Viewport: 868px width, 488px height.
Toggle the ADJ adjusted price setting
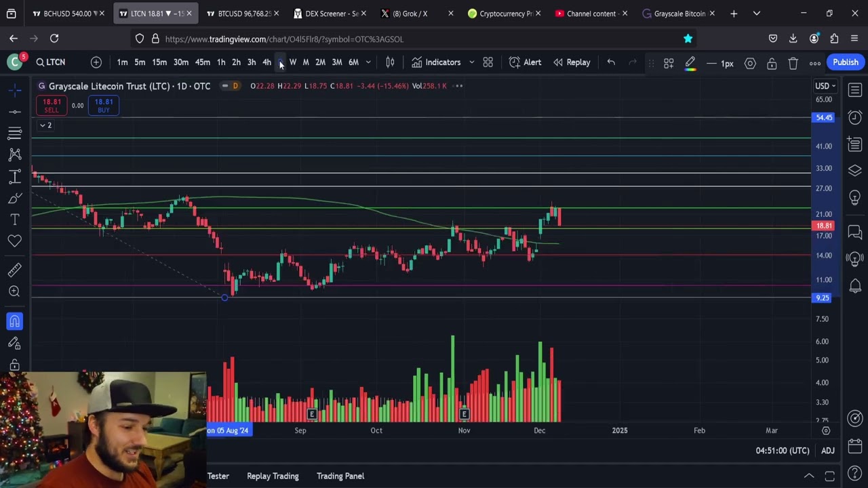pyautogui.click(x=828, y=451)
